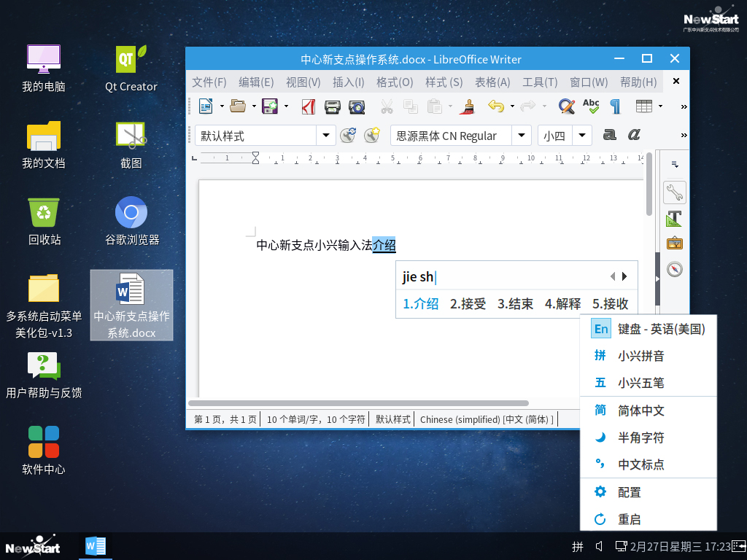
Task: Toggle formatting marks (pilcrow) display
Action: point(615,106)
